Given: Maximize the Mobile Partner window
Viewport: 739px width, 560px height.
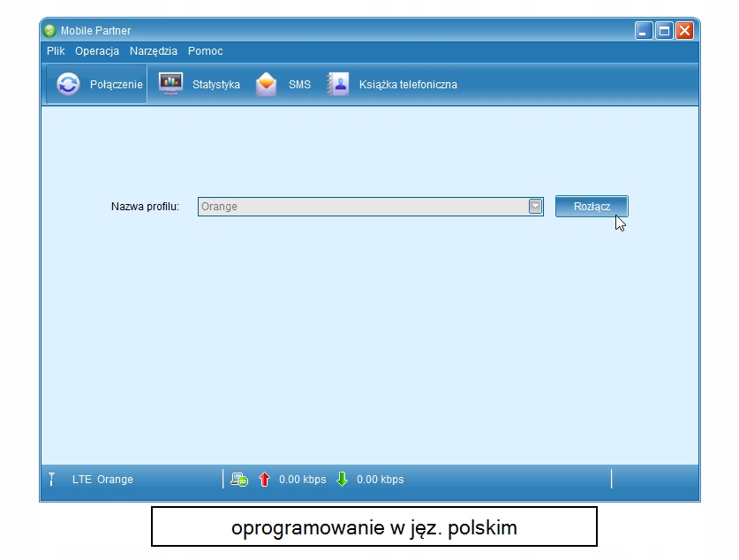Looking at the screenshot, I should [664, 31].
